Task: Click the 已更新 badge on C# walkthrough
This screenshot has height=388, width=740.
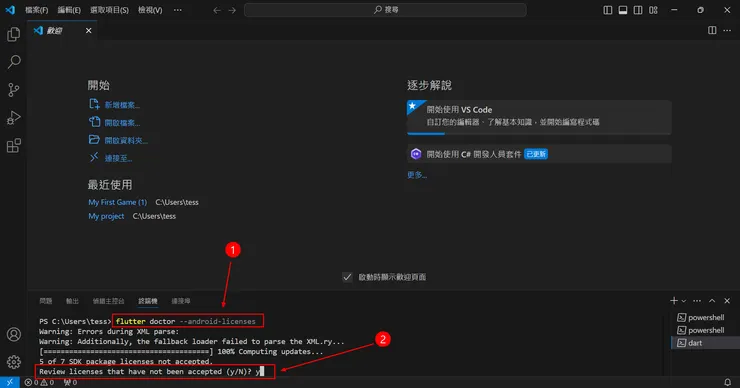Action: 536,154
